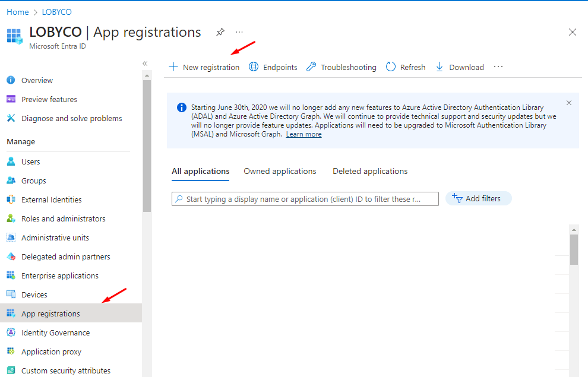The image size is (588, 377).
Task: Click the Endpoints button label
Action: [280, 68]
